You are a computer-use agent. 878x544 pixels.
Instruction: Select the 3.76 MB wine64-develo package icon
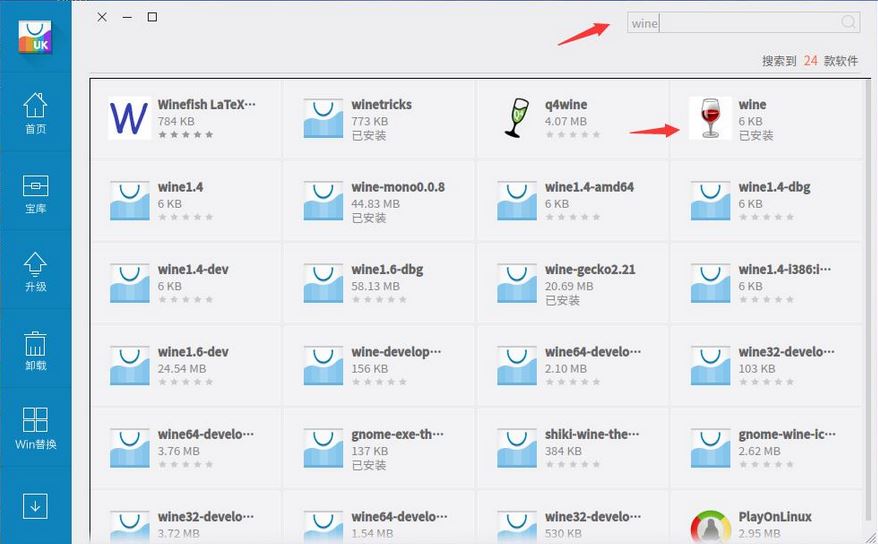point(129,448)
